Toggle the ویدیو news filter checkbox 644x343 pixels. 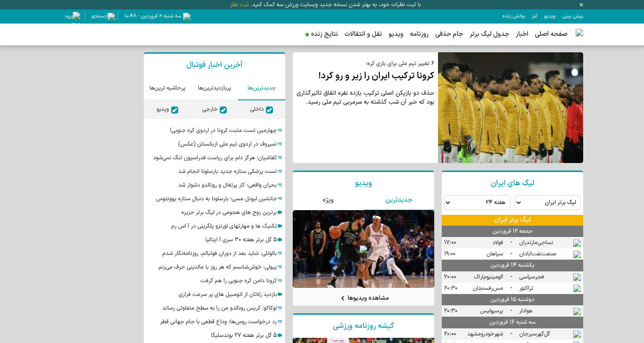[174, 110]
